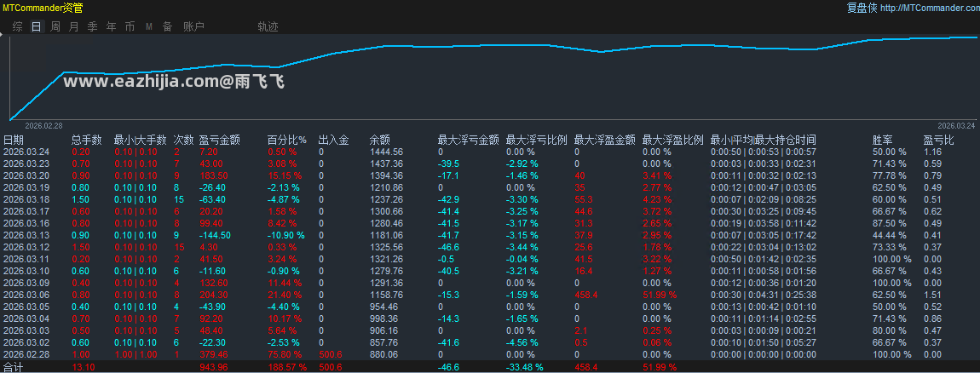Sort by the 盈亏金额 column header
The width and height of the screenshot is (980, 373).
coord(219,140)
